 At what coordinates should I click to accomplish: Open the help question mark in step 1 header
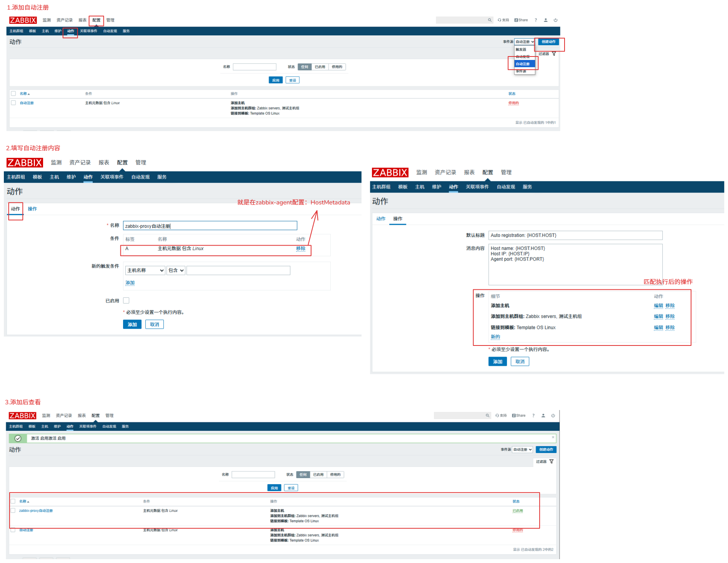click(536, 20)
